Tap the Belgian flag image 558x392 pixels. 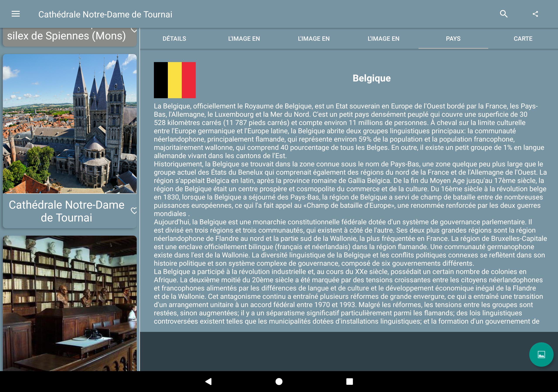(175, 80)
